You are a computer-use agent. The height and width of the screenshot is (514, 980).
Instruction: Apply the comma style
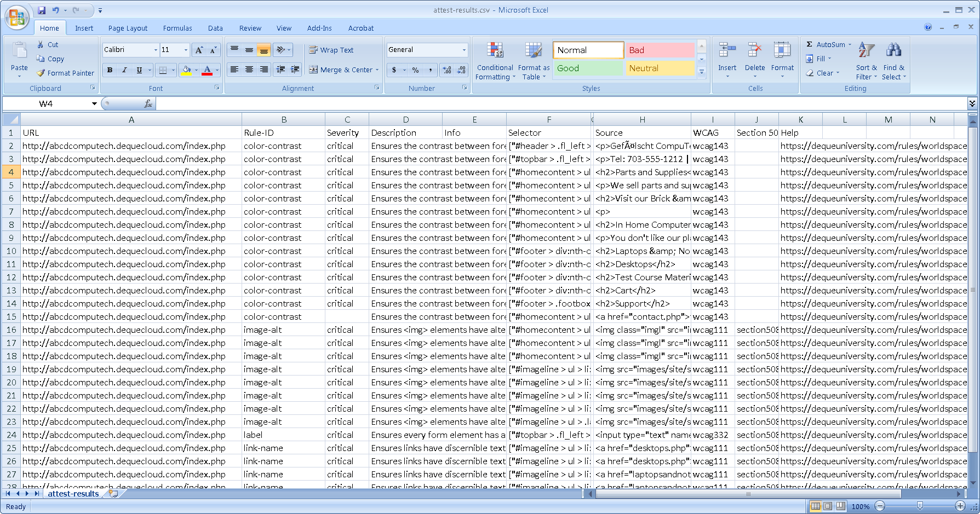[x=431, y=70]
